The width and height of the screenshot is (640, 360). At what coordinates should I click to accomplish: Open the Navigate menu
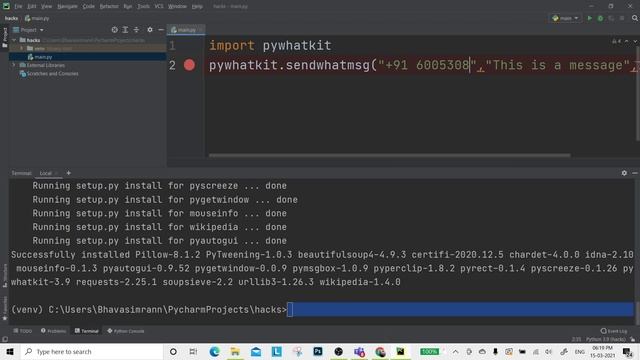(67, 6)
